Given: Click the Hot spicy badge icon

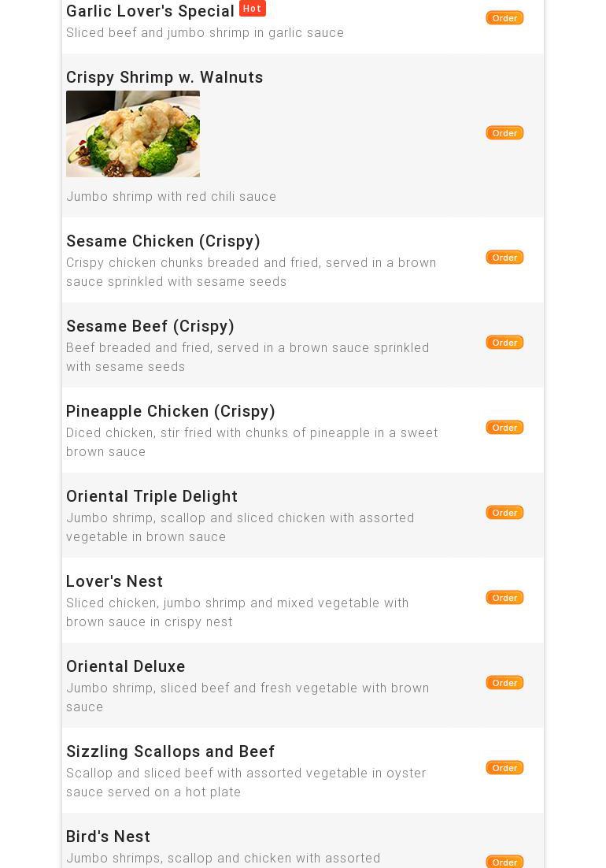Looking at the screenshot, I should click(x=252, y=9).
